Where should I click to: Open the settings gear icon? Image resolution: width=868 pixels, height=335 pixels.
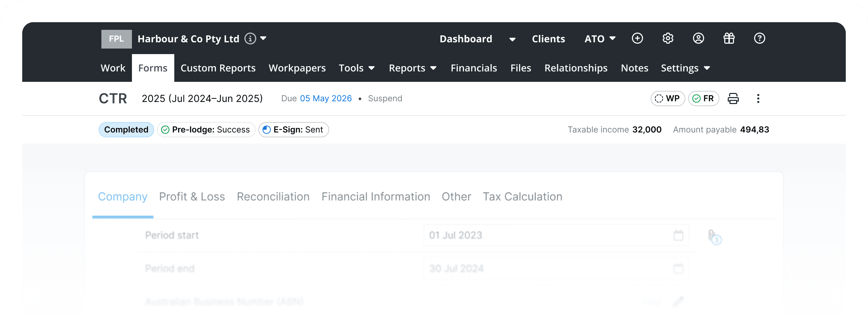668,38
